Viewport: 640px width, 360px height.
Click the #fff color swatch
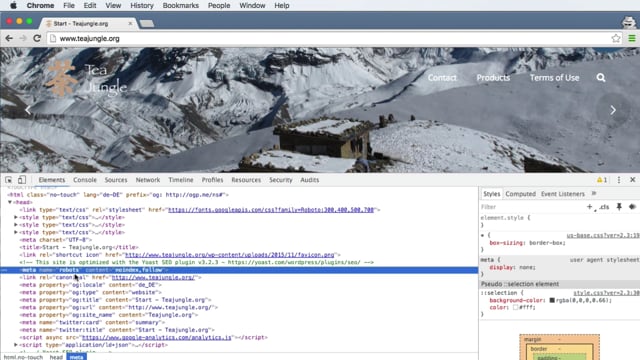pyautogui.click(x=516, y=307)
